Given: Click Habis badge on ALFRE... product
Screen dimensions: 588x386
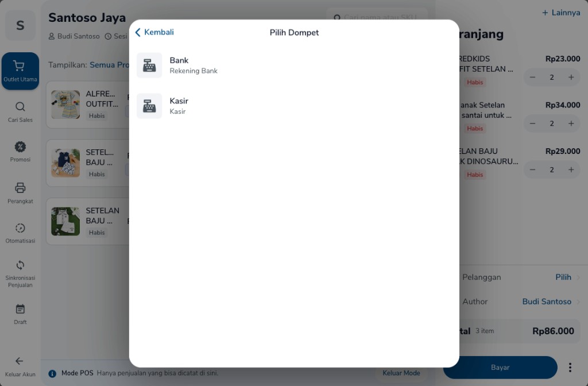Looking at the screenshot, I should pos(96,116).
